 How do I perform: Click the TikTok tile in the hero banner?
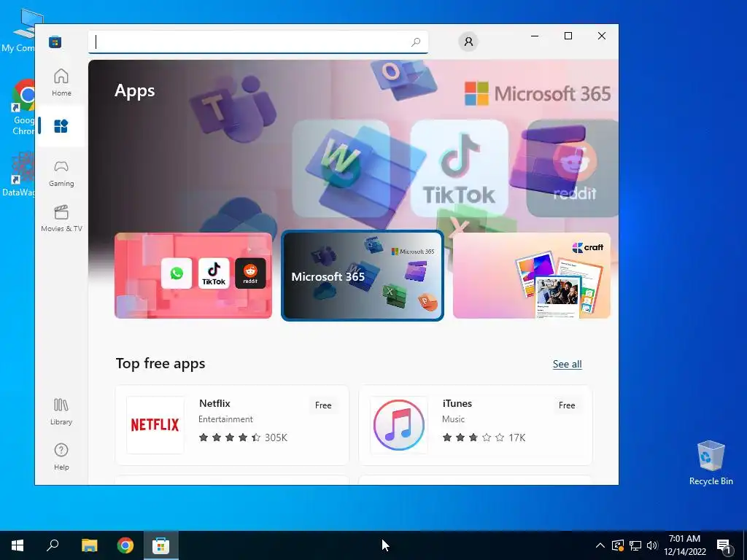point(460,168)
